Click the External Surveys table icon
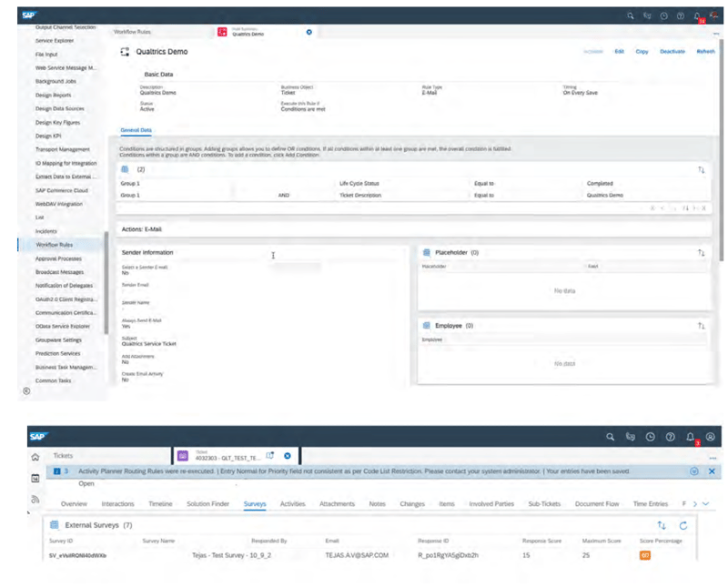The height and width of the screenshot is (587, 728). [55, 525]
